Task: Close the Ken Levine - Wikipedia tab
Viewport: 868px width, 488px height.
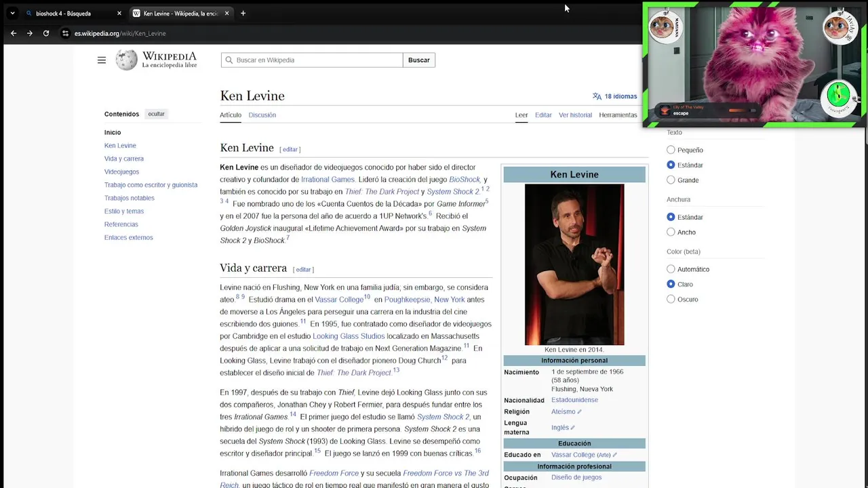Action: pos(226,14)
